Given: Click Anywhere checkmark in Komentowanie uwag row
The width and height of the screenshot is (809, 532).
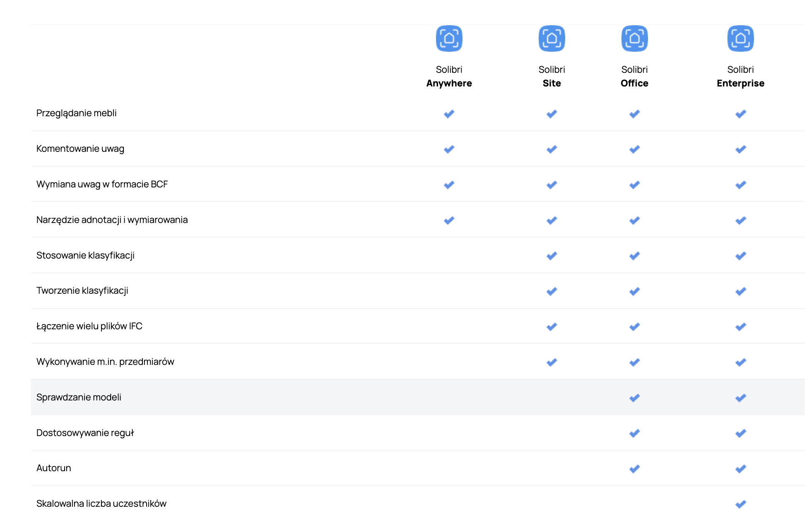Looking at the screenshot, I should pyautogui.click(x=449, y=149).
